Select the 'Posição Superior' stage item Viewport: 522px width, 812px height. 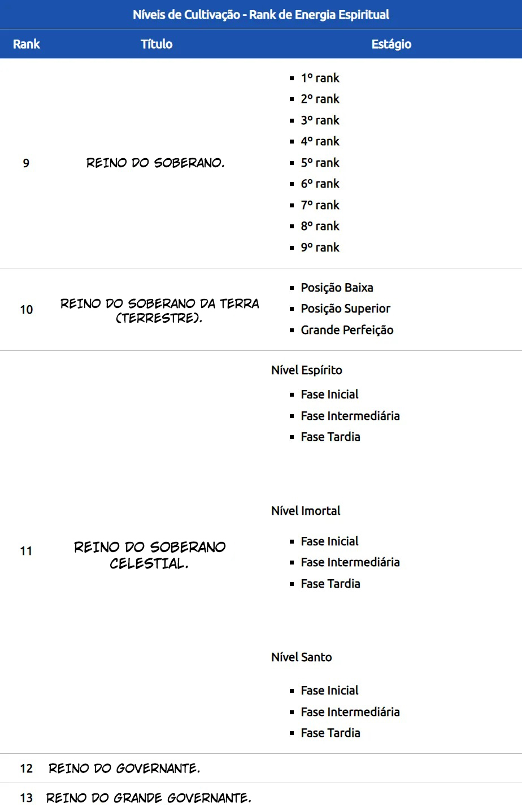(x=345, y=309)
